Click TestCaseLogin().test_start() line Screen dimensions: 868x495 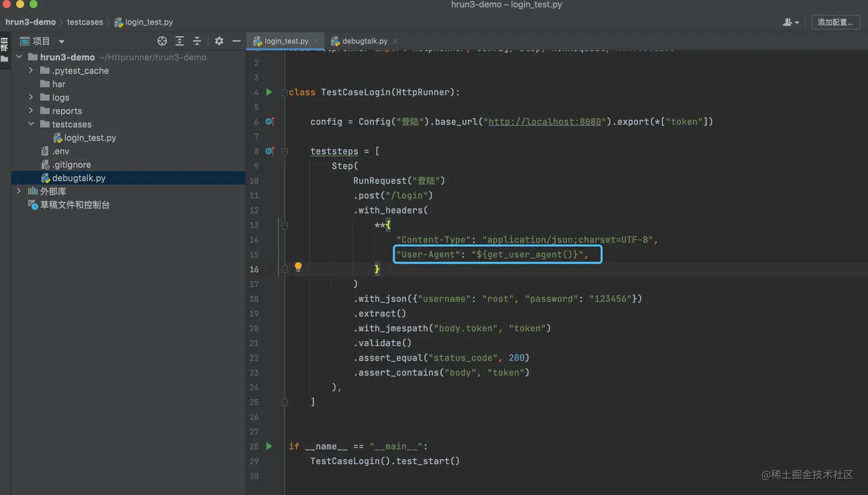point(385,461)
